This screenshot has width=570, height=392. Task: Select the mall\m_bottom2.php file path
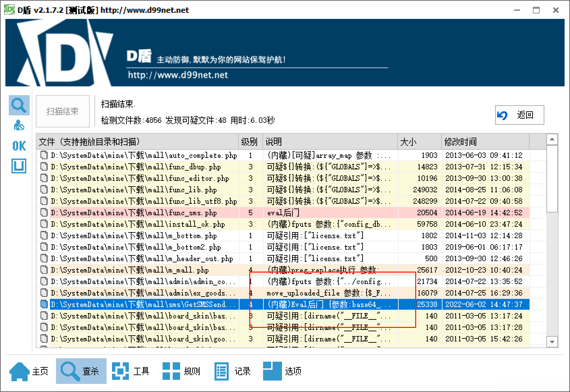pos(136,247)
